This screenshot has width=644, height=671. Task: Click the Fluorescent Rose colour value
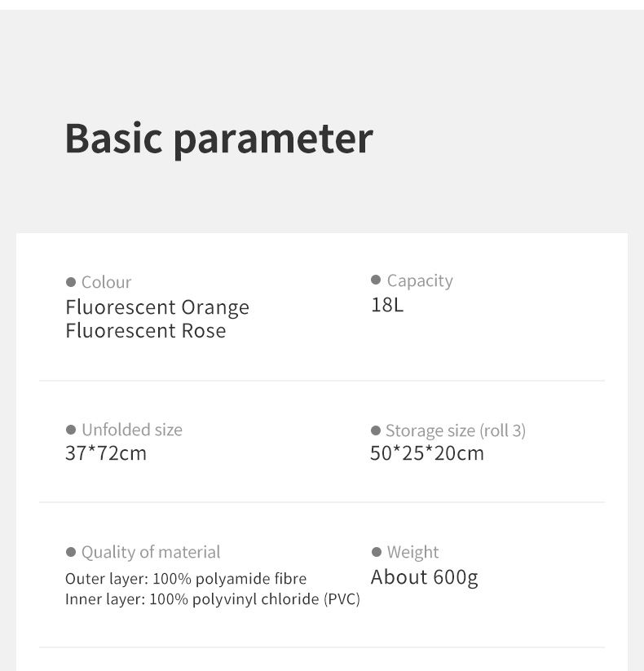coord(145,331)
